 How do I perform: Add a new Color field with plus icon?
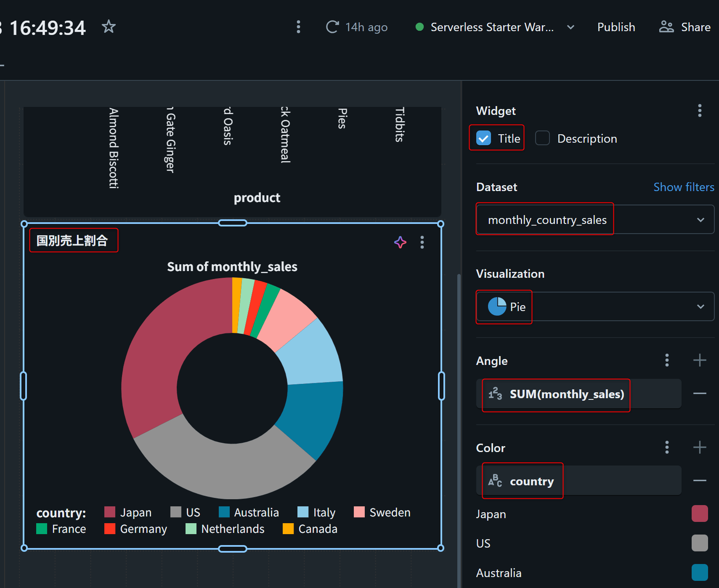click(699, 447)
